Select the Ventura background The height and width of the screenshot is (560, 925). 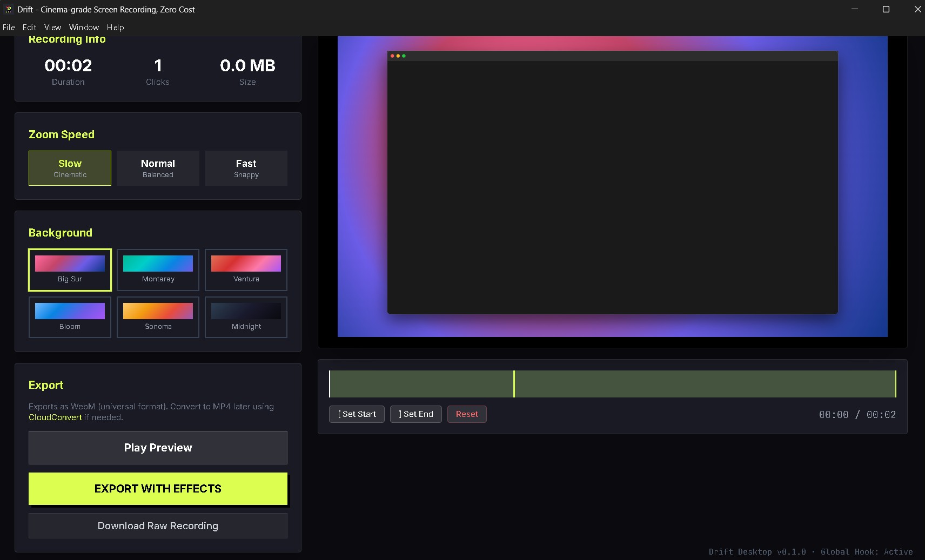tap(246, 270)
